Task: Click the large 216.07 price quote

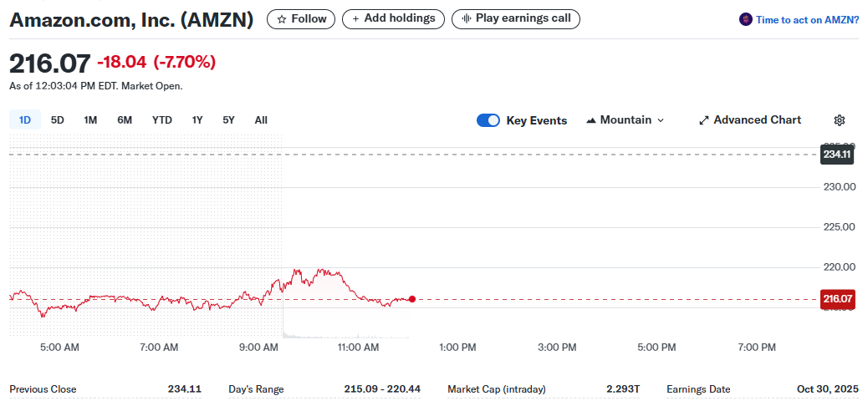Action: [x=50, y=63]
